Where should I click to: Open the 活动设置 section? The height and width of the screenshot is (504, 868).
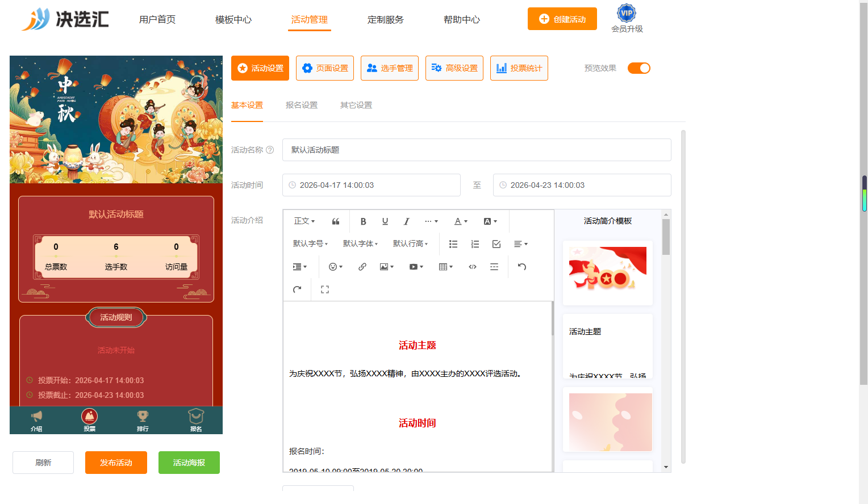click(260, 68)
